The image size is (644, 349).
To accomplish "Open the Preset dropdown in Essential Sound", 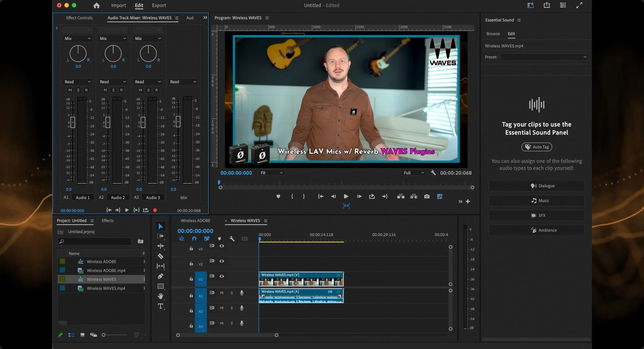I will [x=544, y=57].
